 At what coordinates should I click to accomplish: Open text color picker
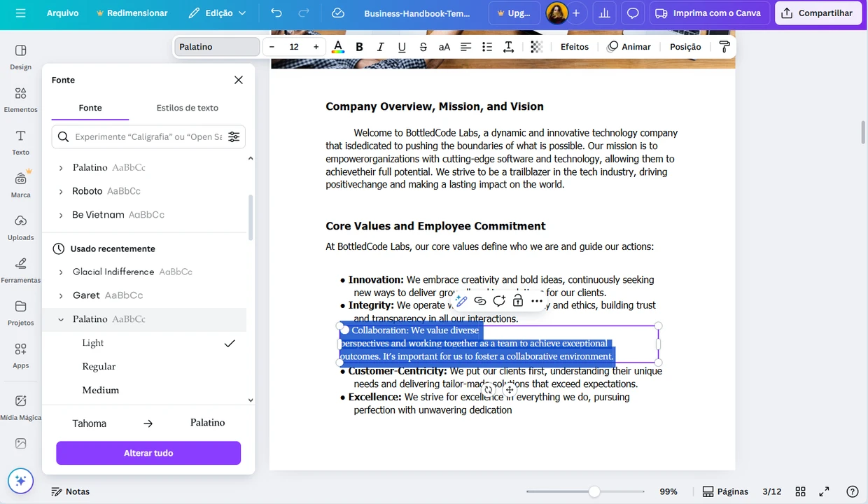coord(338,47)
